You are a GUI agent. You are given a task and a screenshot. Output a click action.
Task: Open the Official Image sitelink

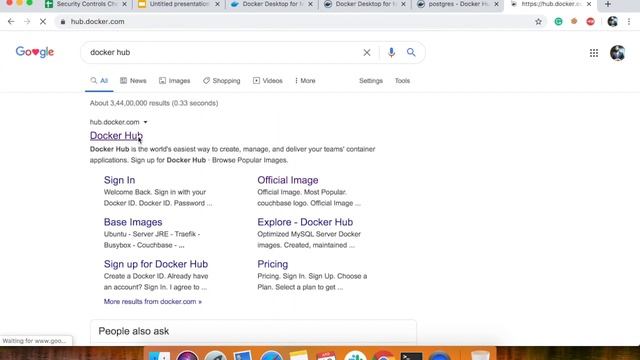coord(288,180)
